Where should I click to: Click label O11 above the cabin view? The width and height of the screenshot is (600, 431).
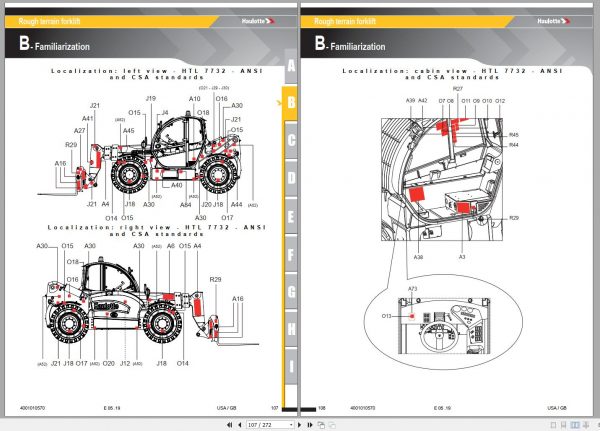[466, 101]
